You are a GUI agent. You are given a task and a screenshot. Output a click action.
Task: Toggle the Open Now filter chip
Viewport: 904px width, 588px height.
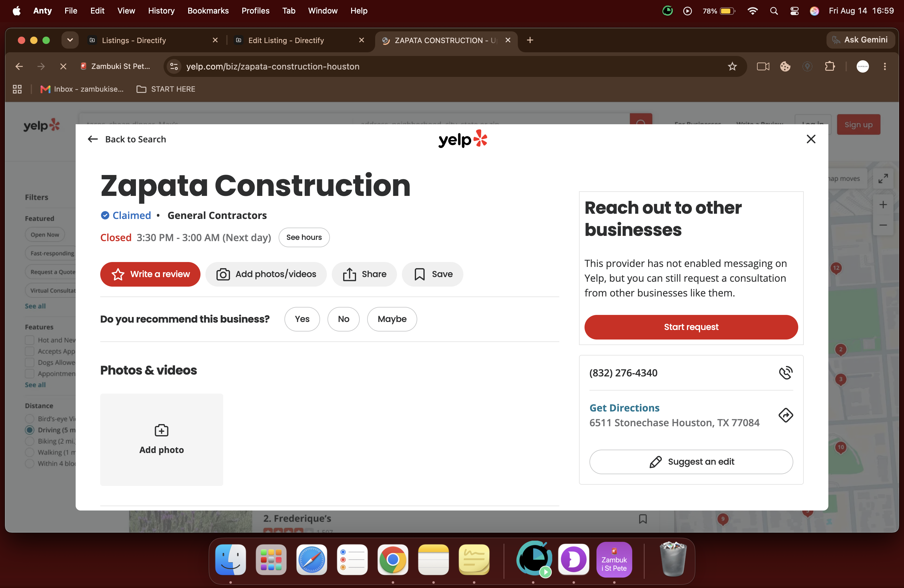point(45,235)
